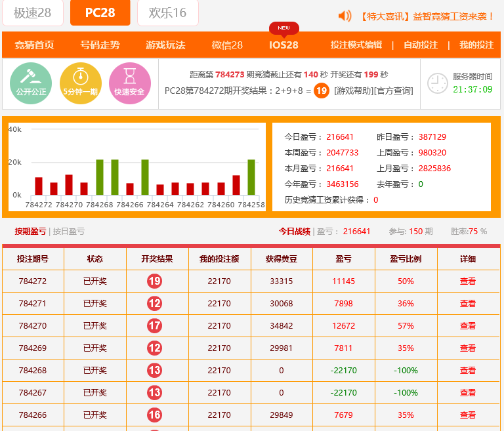Open 自动投注 link

(421, 45)
